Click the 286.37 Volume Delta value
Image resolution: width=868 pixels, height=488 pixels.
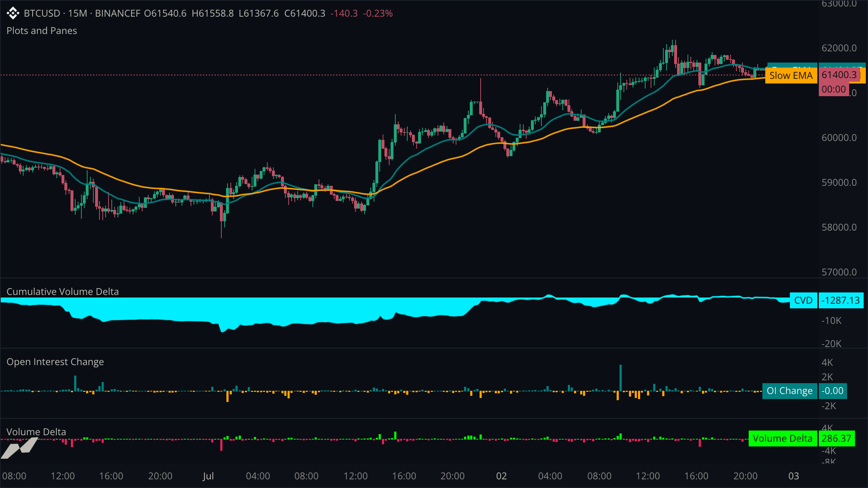pos(837,438)
